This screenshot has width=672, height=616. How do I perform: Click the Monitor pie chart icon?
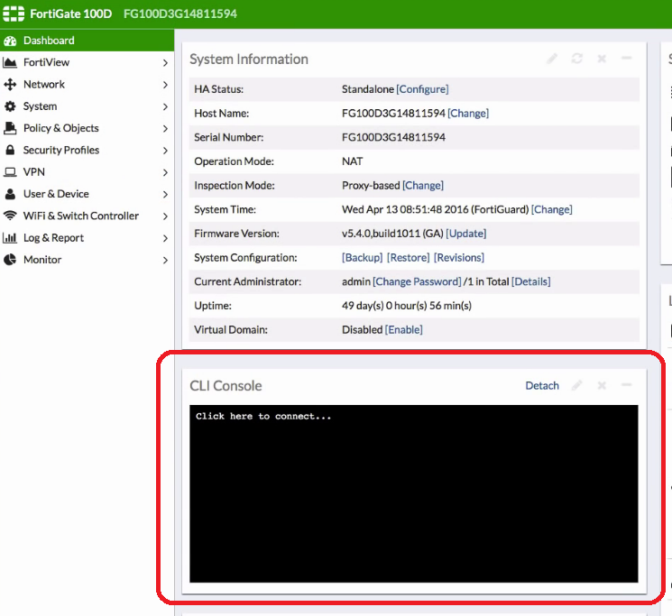point(10,260)
